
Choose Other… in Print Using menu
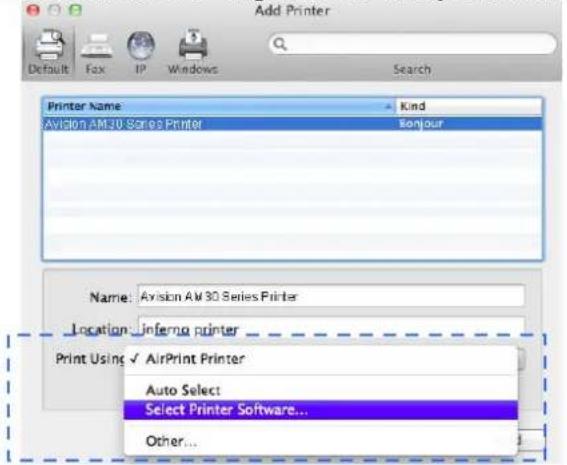click(320, 441)
